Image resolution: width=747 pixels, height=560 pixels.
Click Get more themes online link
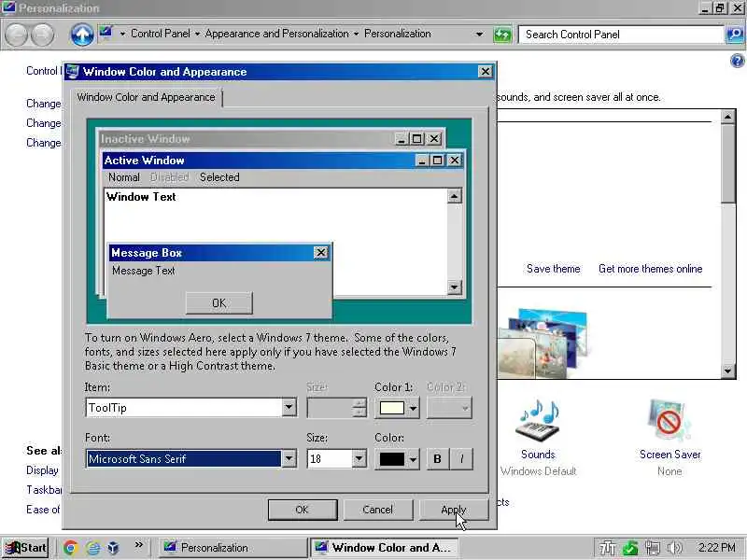tap(650, 269)
